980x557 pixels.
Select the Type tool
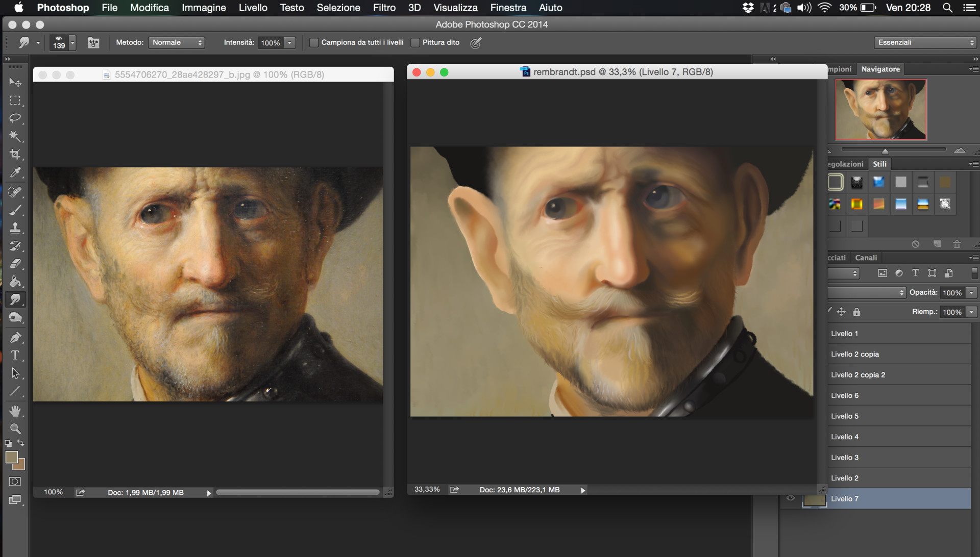pos(15,355)
